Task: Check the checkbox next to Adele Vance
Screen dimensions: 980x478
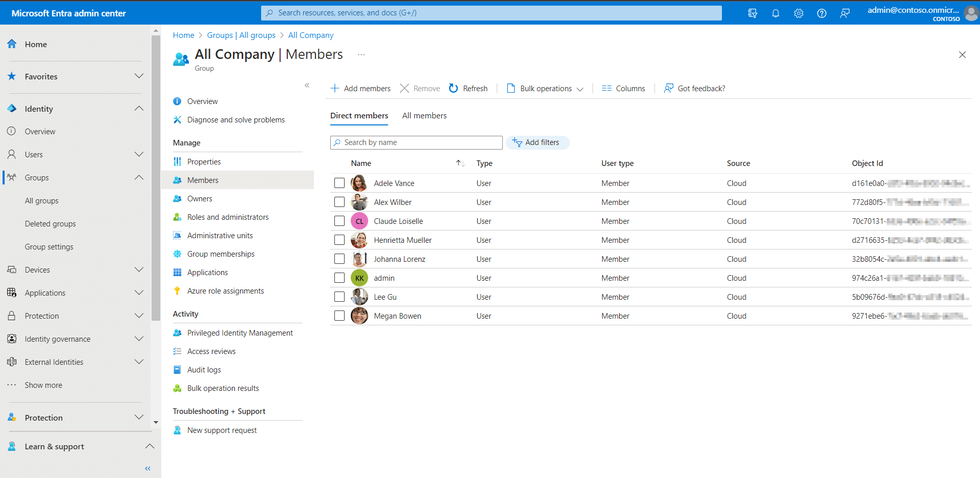Action: pyautogui.click(x=339, y=183)
